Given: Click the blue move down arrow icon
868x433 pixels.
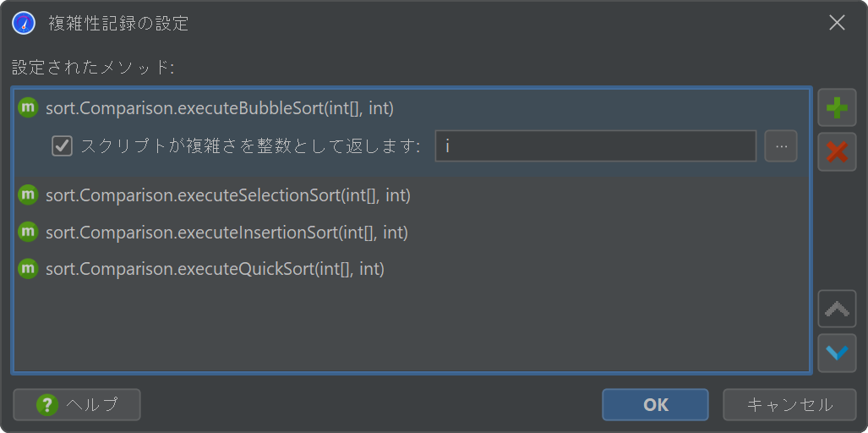Looking at the screenshot, I should pos(837,353).
